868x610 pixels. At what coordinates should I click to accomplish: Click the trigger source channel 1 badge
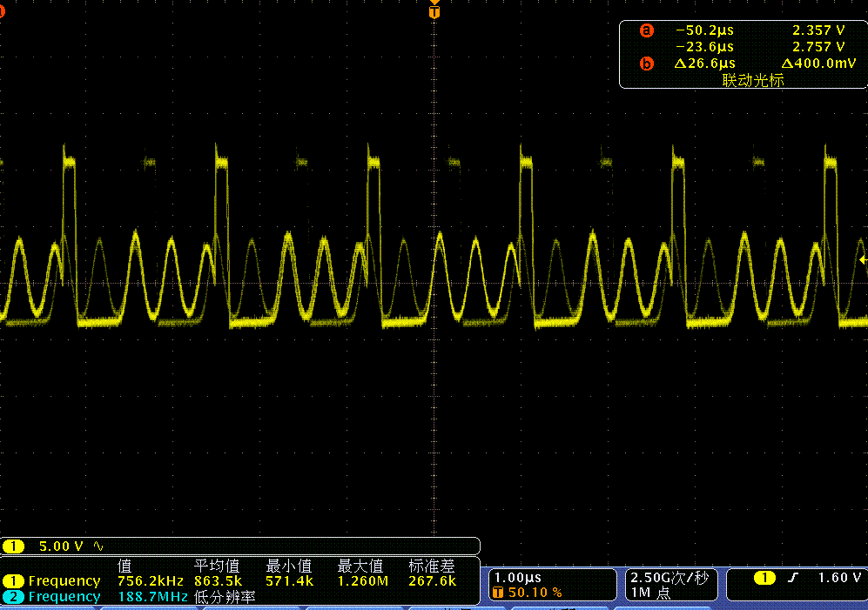point(764,578)
